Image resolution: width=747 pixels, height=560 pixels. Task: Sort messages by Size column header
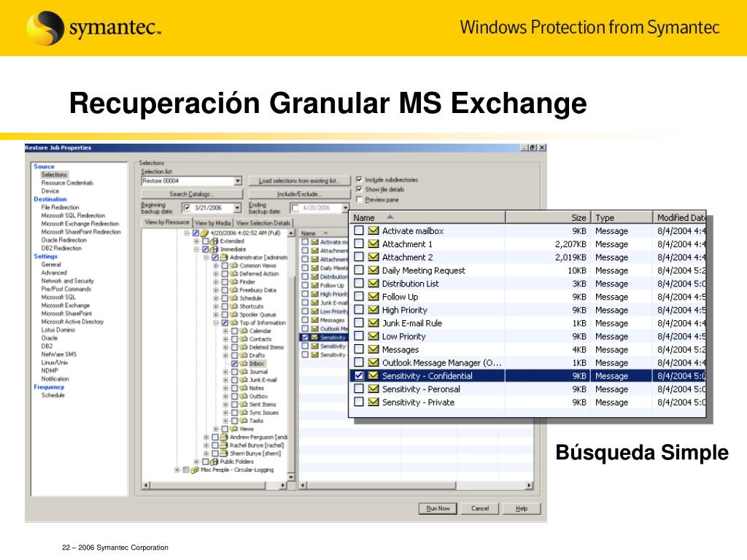coord(548,217)
